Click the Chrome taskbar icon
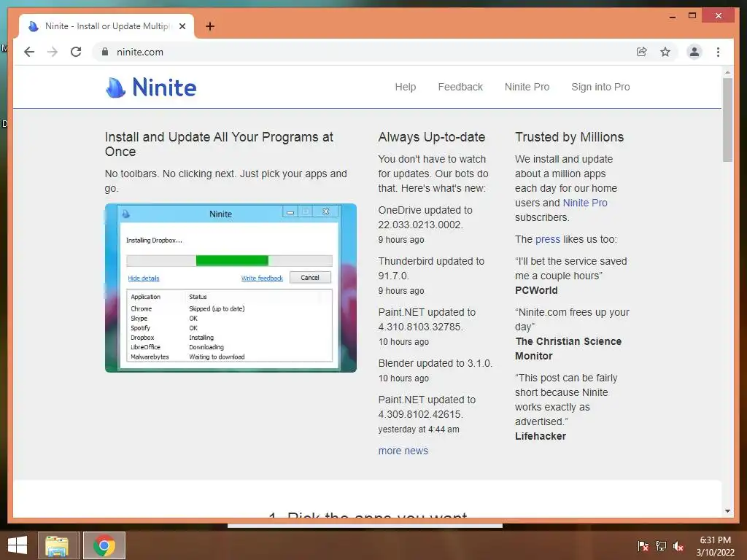This screenshot has width=747, height=560. click(x=104, y=545)
